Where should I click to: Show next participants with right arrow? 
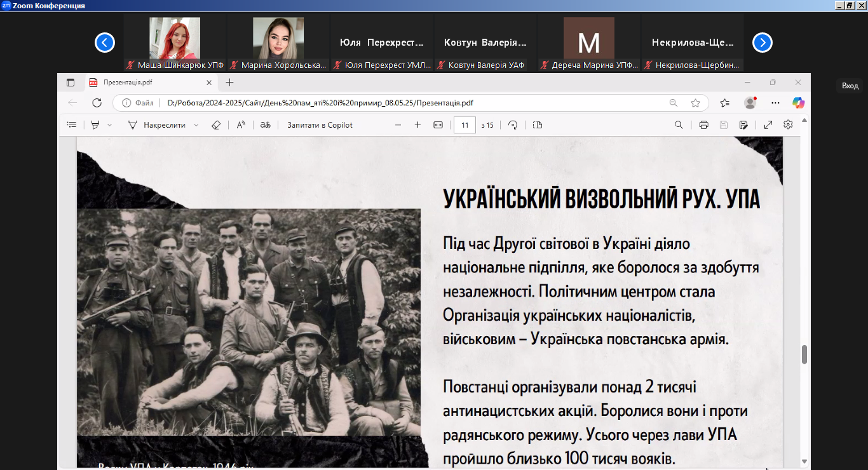coord(762,43)
